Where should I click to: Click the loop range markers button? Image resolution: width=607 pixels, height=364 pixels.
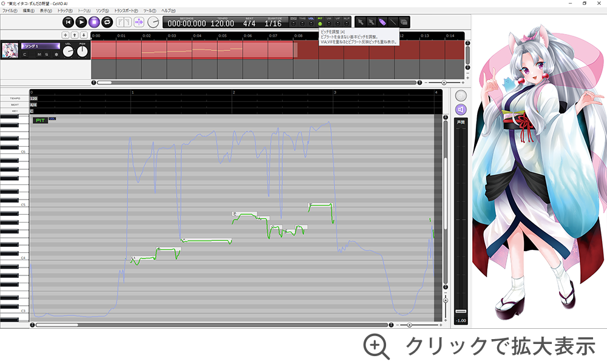click(x=124, y=22)
